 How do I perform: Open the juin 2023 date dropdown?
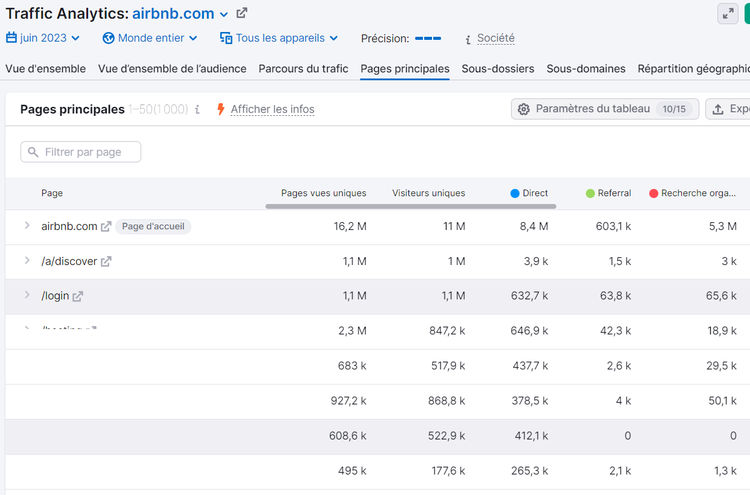(43, 38)
